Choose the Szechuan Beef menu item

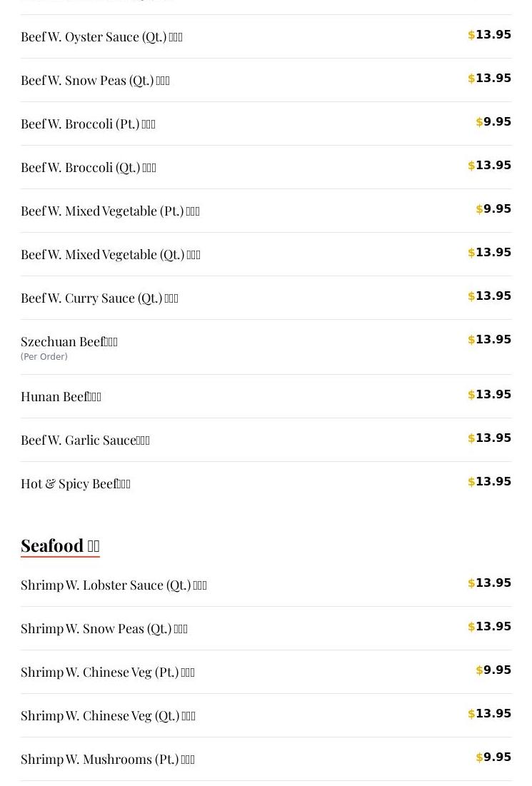69,342
